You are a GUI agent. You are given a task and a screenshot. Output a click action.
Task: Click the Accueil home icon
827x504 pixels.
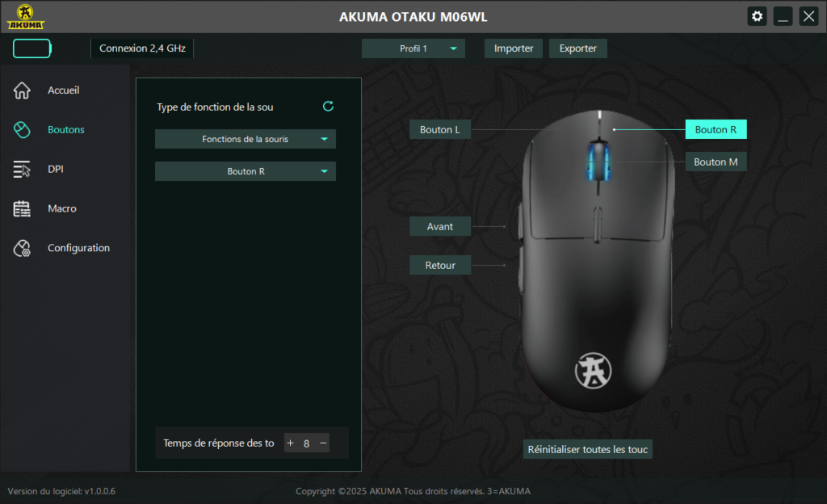22,90
